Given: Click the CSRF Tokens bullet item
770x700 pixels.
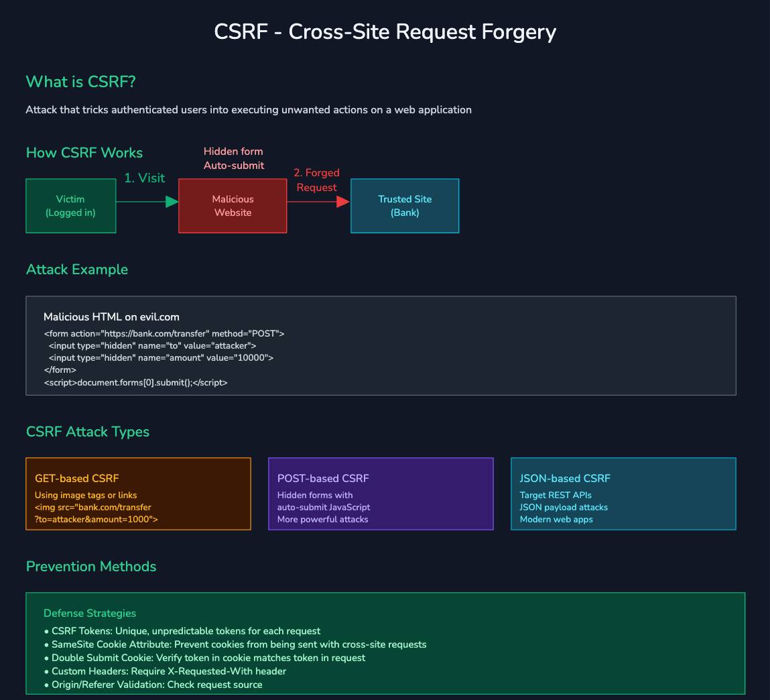Looking at the screenshot, I should (x=186, y=631).
